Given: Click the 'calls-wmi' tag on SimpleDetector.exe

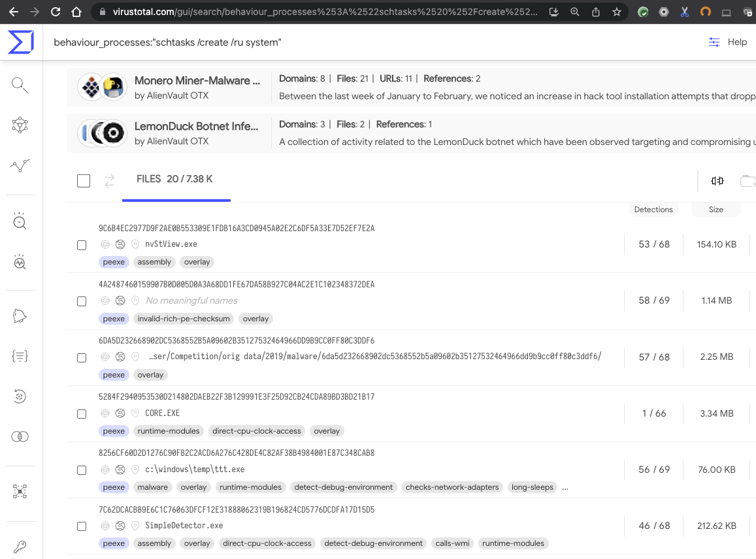Looking at the screenshot, I should point(452,543).
